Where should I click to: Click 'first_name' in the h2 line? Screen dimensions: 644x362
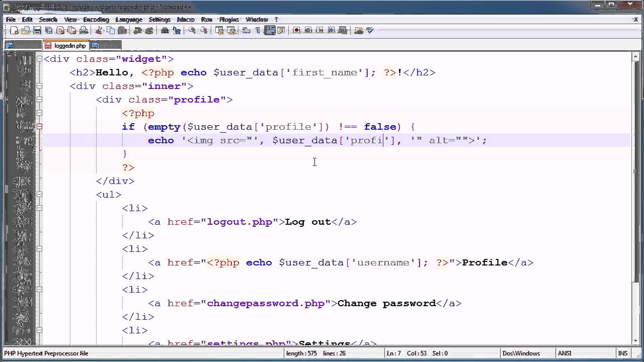pyautogui.click(x=325, y=72)
